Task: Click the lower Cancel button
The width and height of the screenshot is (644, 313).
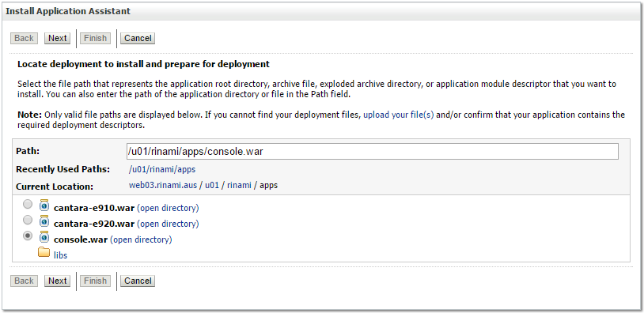Action: [138, 281]
